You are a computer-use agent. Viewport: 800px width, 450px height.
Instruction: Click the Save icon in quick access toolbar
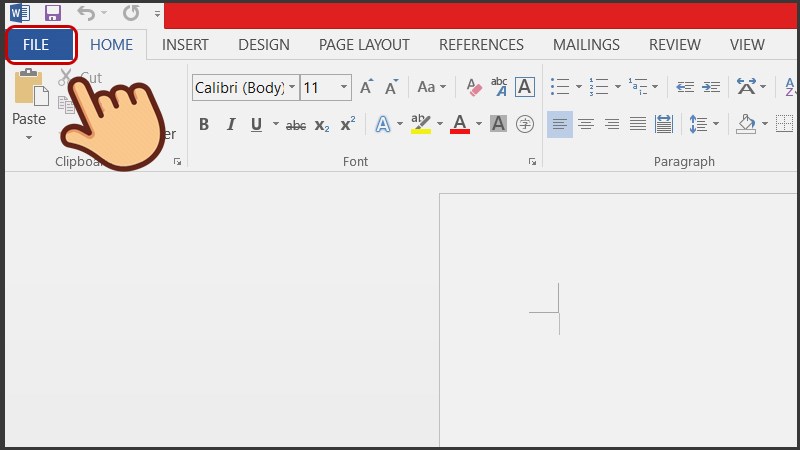pyautogui.click(x=53, y=14)
